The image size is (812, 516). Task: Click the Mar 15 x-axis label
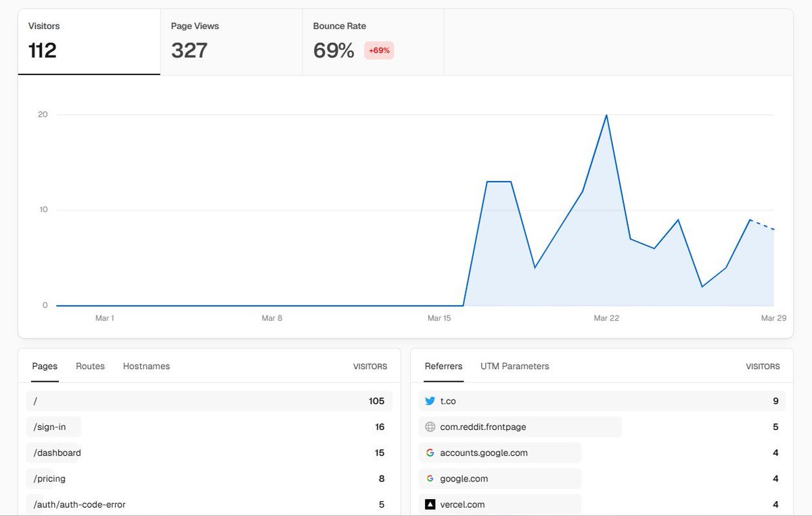[439, 318]
